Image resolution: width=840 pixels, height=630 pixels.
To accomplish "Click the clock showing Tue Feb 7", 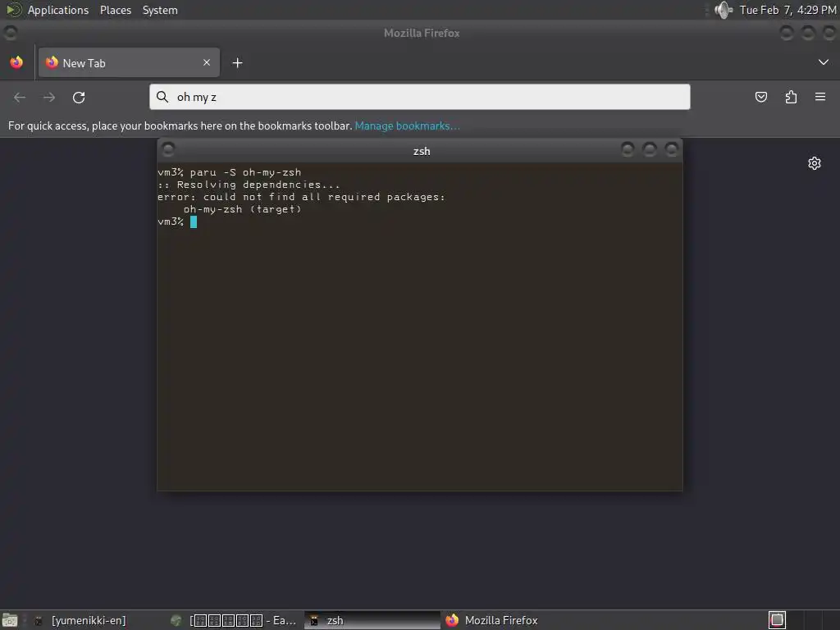I will pyautogui.click(x=787, y=10).
